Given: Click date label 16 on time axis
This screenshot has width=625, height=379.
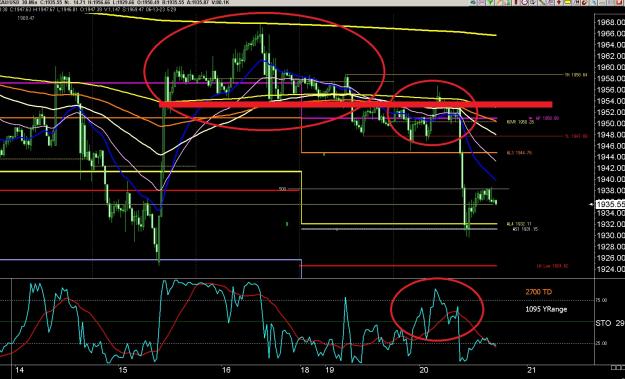Looking at the screenshot, I should [x=226, y=370].
